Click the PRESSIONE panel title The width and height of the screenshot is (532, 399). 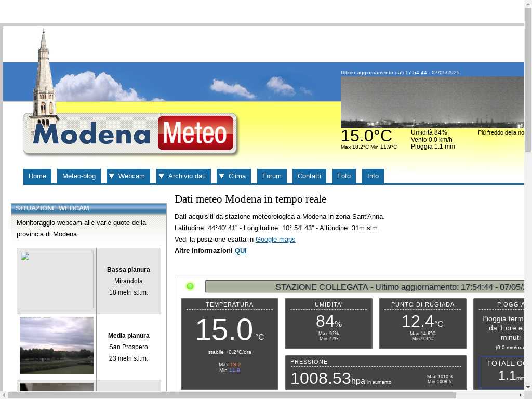(x=309, y=362)
